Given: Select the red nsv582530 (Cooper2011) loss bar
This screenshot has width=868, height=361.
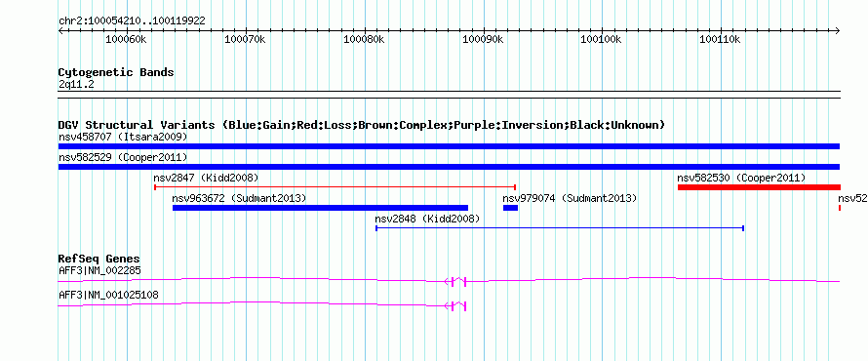Looking at the screenshot, I should coord(759,187).
